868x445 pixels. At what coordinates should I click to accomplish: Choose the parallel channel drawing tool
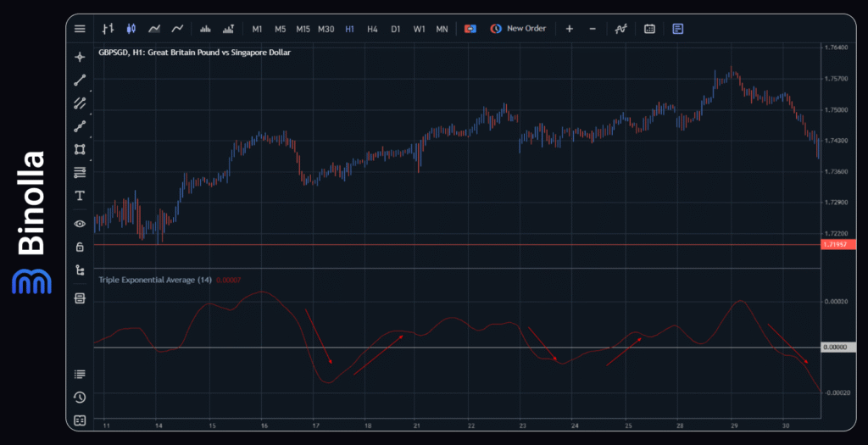(x=80, y=103)
